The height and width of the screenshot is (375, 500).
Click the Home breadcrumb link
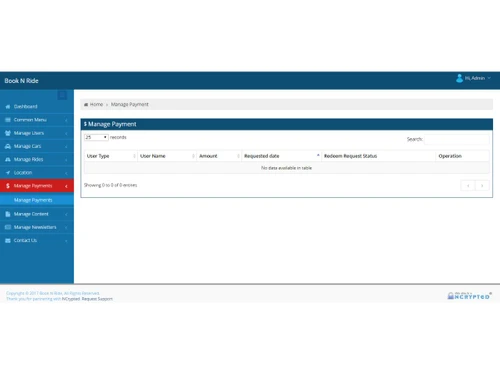pyautogui.click(x=96, y=104)
